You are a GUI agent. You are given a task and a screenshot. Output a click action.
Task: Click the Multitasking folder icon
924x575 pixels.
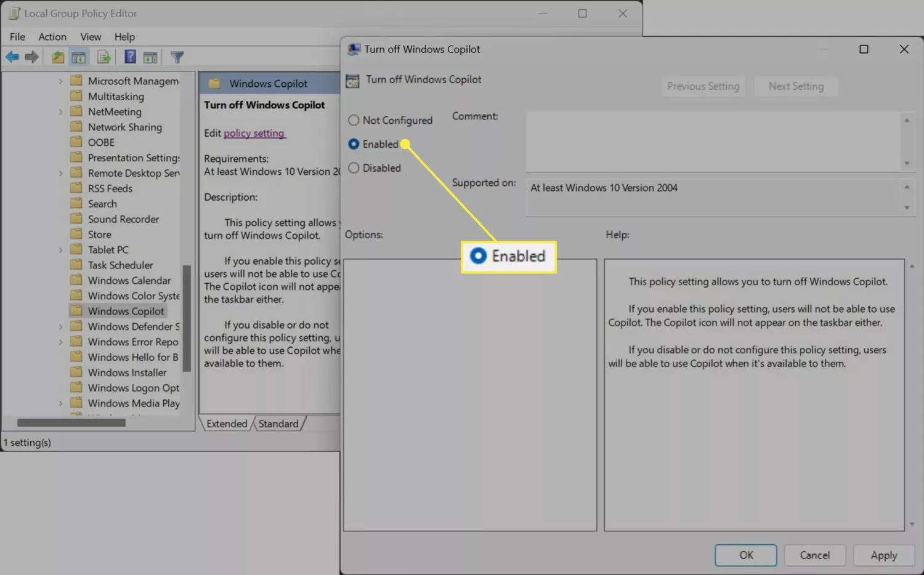[x=76, y=96]
